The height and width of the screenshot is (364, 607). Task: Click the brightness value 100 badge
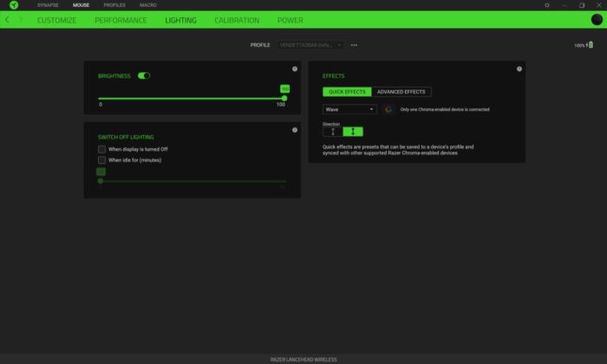[x=285, y=89]
